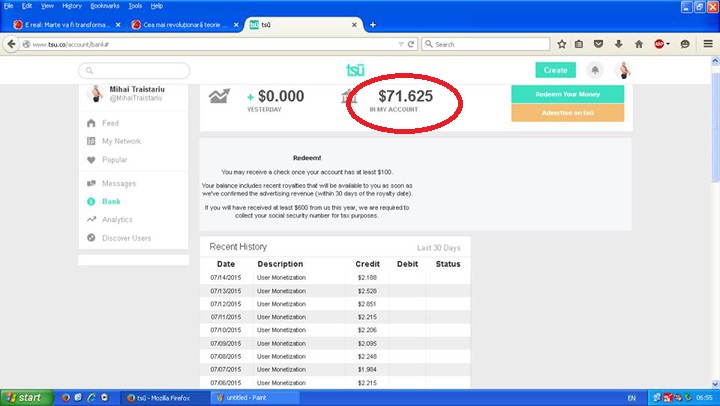720x406 pixels.
Task: Click Mihai Traistariu profile name
Action: pyautogui.click(x=137, y=89)
